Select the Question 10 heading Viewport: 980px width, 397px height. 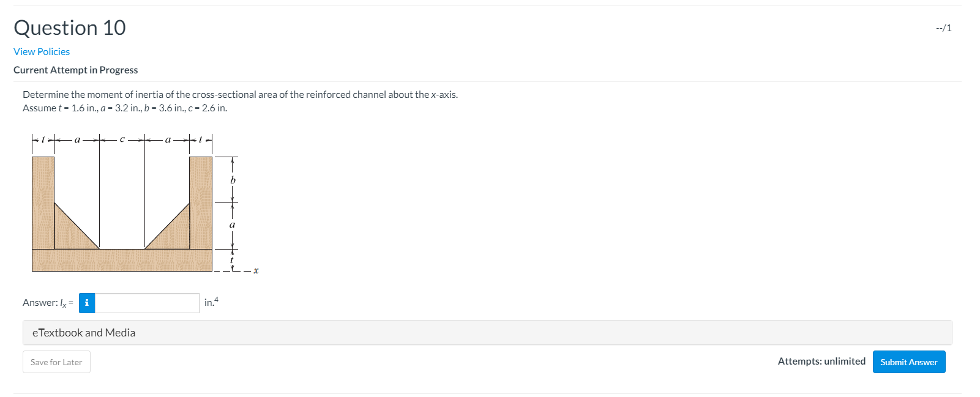coord(69,28)
